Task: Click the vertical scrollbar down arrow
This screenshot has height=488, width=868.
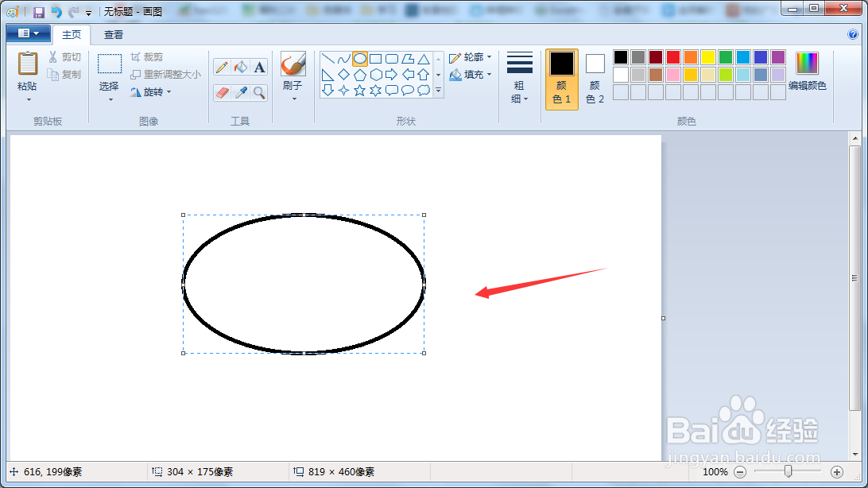Action: click(855, 455)
